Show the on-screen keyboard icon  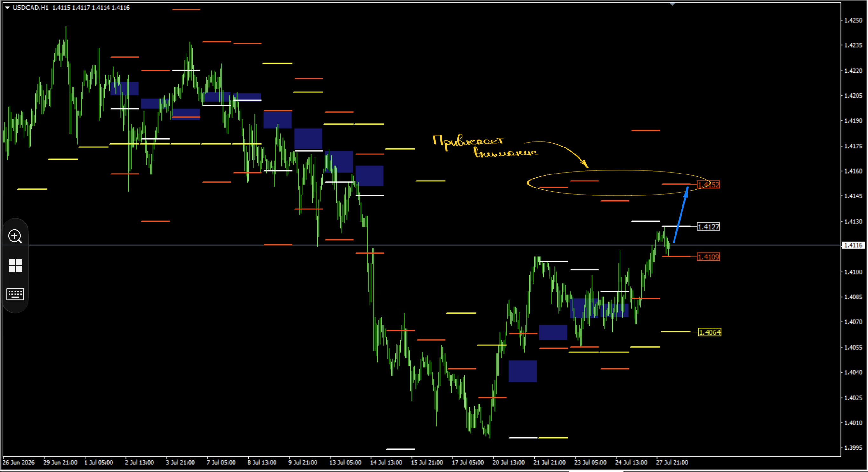point(15,294)
